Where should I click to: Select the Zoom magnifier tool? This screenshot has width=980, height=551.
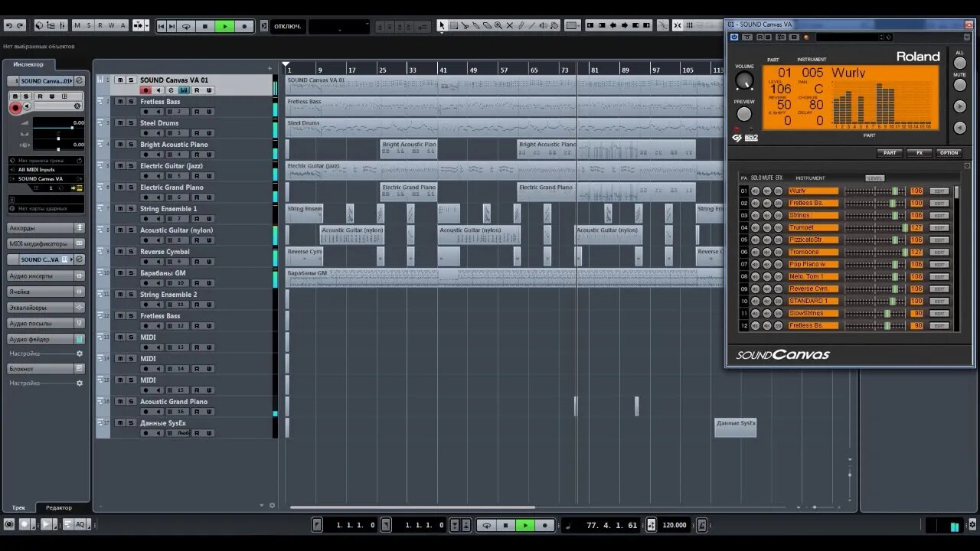(498, 25)
